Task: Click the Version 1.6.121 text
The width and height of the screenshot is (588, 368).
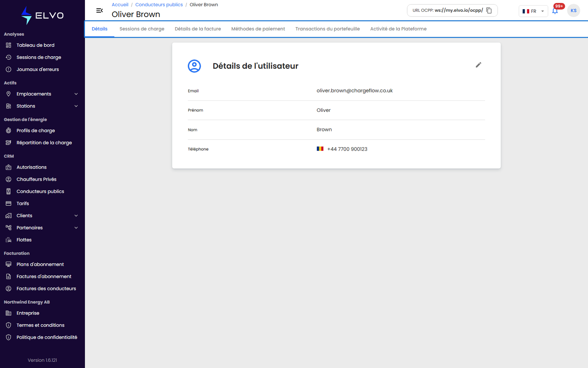Action: pos(42,360)
